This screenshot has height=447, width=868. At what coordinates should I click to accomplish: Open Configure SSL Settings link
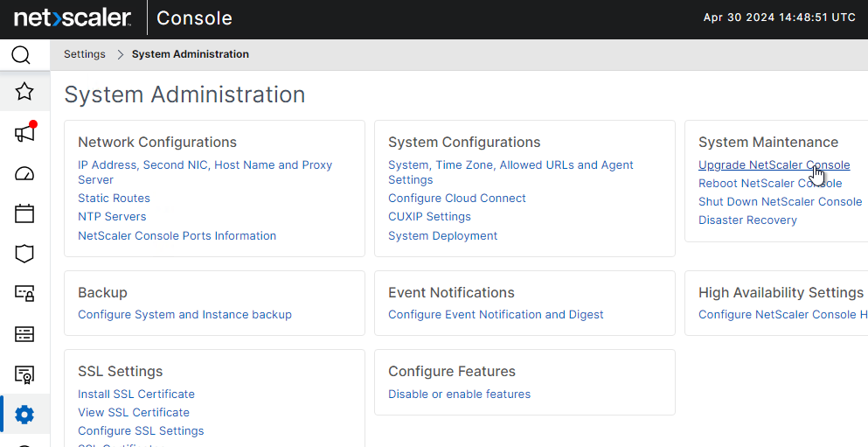141,431
